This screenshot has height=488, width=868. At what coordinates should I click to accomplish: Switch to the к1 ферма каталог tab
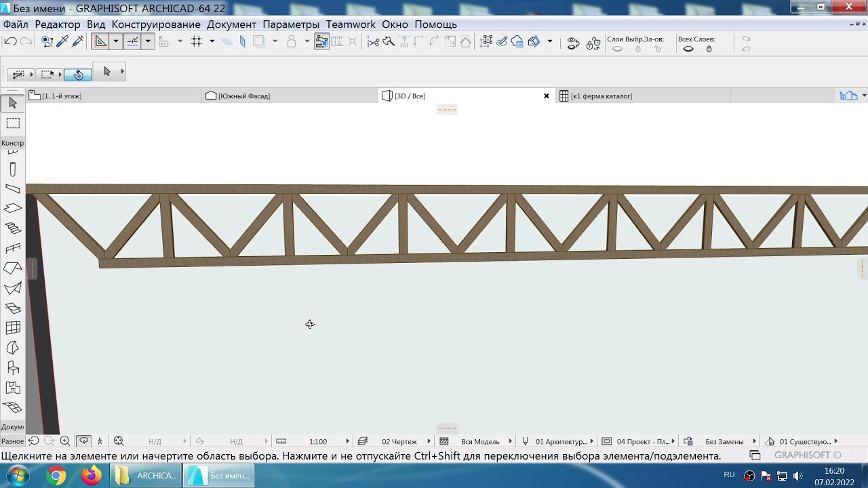(x=642, y=96)
